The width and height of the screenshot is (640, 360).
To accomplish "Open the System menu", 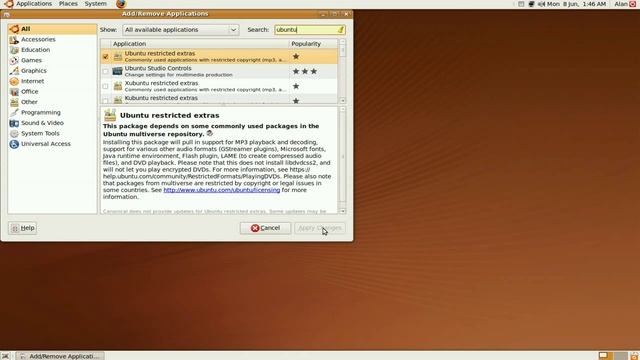I will coord(96,4).
